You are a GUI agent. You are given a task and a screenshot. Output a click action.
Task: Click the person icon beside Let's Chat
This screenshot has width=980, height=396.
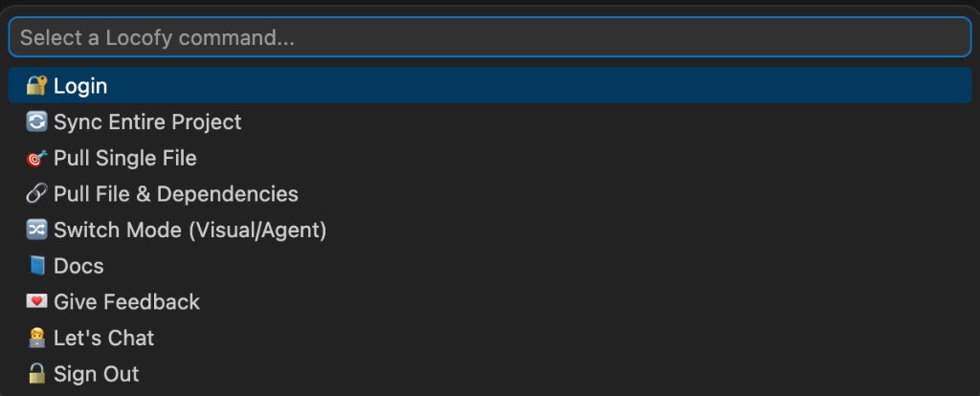36,338
